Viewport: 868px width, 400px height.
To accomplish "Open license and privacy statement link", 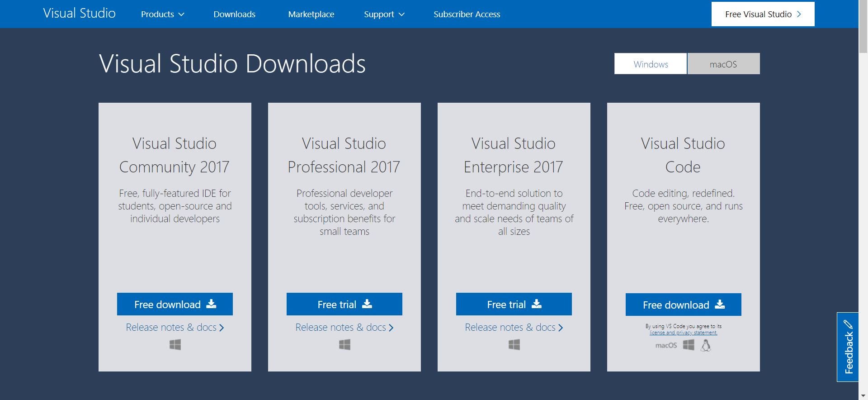I will pyautogui.click(x=683, y=333).
